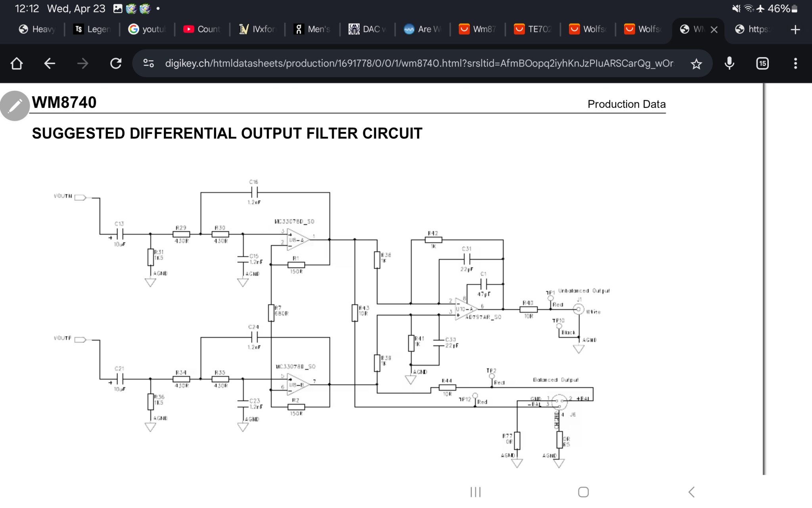Tap the gallery notification icon in status bar
This screenshot has width=812, height=508.
[118, 9]
